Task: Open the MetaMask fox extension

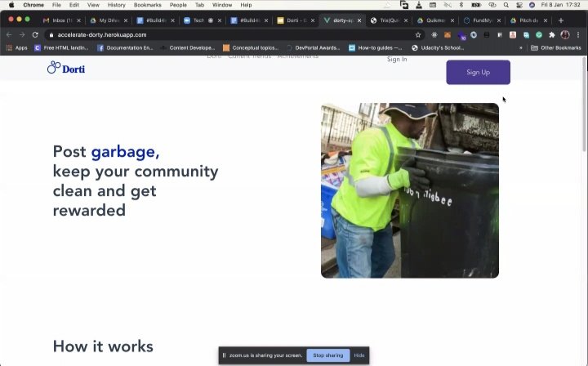Action: [x=448, y=35]
